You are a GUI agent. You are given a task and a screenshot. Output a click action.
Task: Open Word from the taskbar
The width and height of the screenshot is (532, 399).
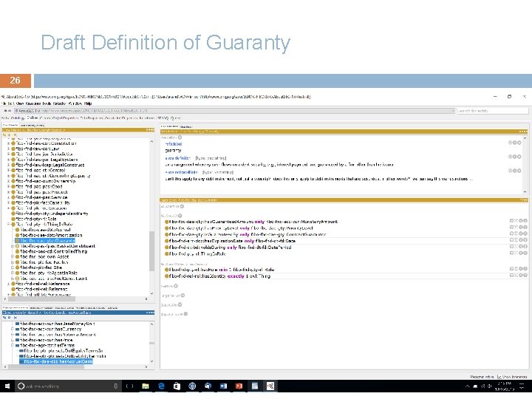(x=224, y=386)
